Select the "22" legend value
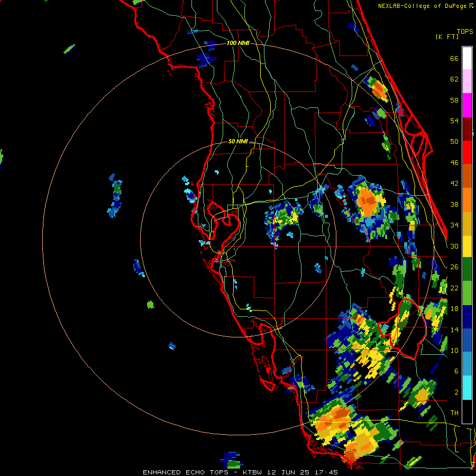Image resolution: width=476 pixels, height=476 pixels. click(x=454, y=288)
